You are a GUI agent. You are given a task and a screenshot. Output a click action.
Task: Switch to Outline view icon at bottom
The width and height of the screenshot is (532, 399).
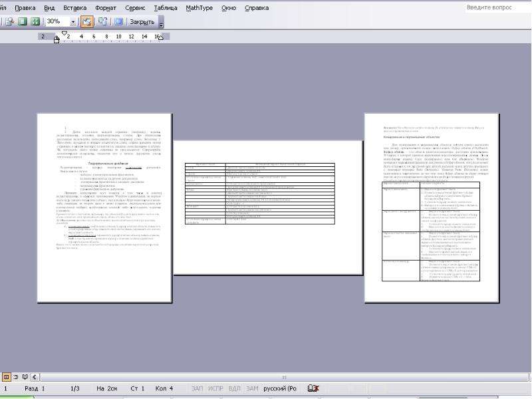[15, 377]
